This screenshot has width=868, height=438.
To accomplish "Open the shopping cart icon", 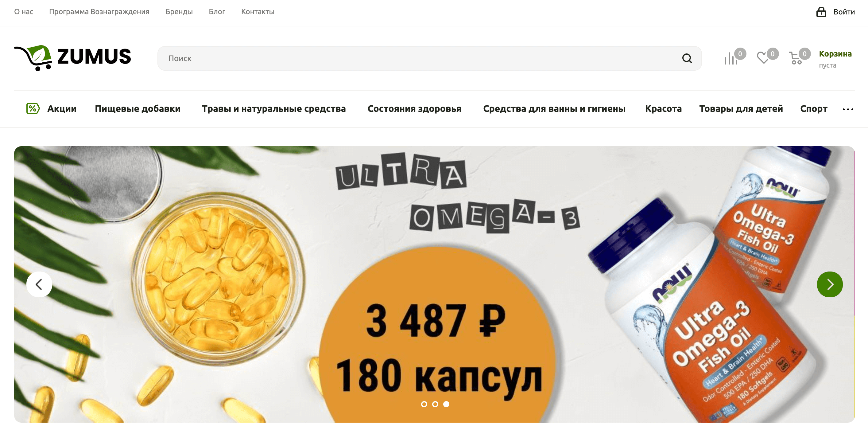I will pyautogui.click(x=795, y=58).
